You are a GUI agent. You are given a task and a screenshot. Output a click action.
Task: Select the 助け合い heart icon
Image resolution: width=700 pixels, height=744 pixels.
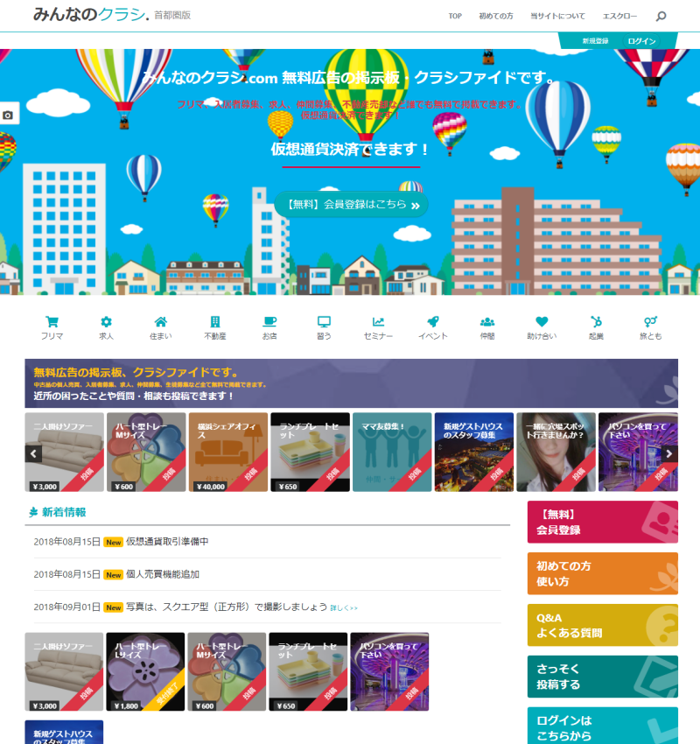click(542, 322)
